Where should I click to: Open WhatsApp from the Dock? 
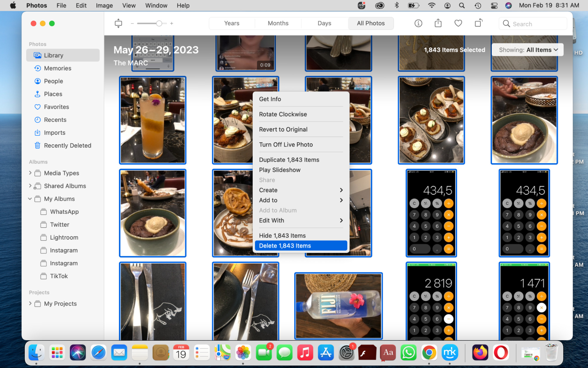pos(408,352)
